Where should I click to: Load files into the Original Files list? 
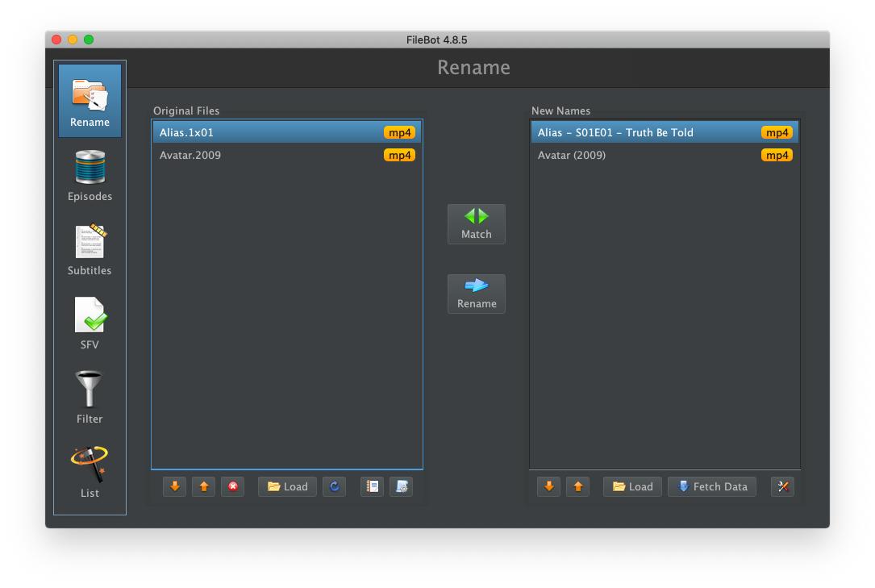287,486
